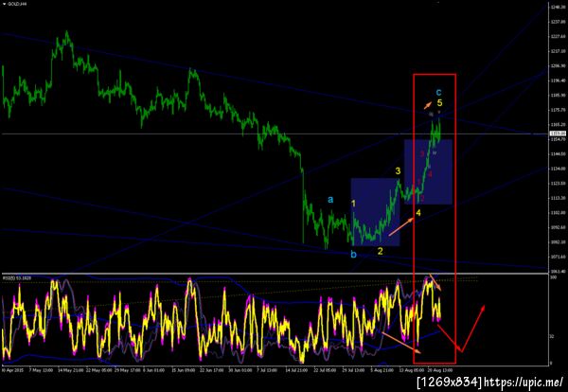Image resolution: width=568 pixels, height=392 pixels.
Task: Select the yellow wave label '2'
Action: click(x=380, y=251)
